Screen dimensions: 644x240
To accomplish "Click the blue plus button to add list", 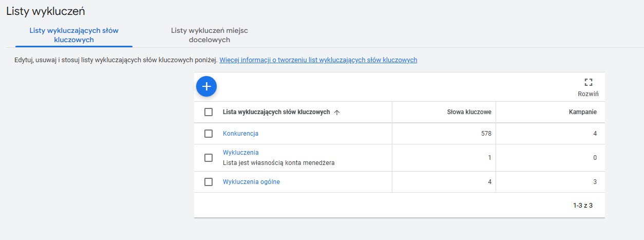I will coord(206,86).
